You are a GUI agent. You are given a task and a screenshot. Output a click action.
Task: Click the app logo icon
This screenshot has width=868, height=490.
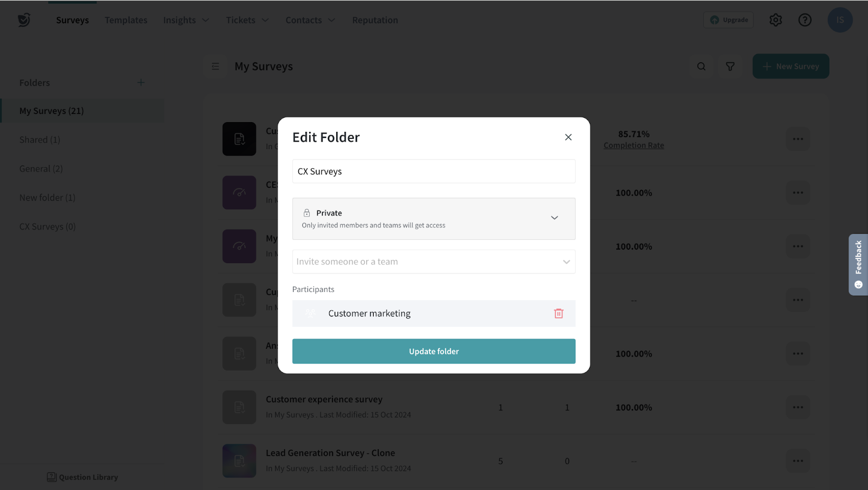[24, 20]
